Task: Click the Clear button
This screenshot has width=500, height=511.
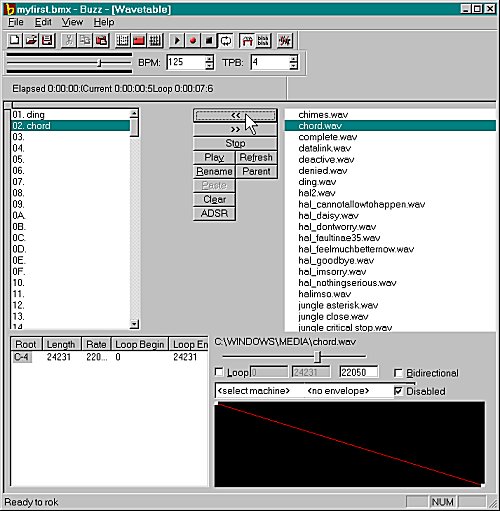Action: point(214,199)
